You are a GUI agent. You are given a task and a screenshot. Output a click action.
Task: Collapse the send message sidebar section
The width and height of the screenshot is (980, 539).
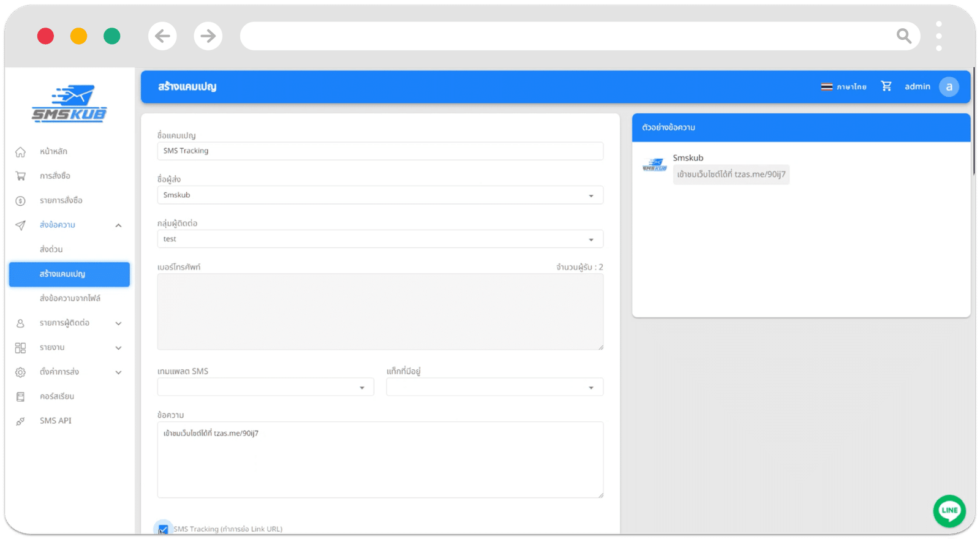click(118, 225)
